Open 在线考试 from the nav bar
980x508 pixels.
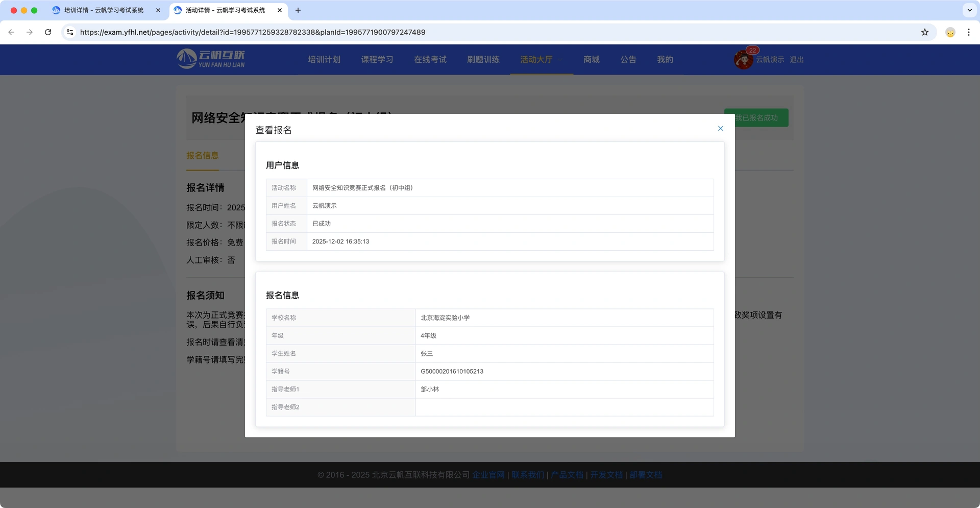tap(430, 60)
